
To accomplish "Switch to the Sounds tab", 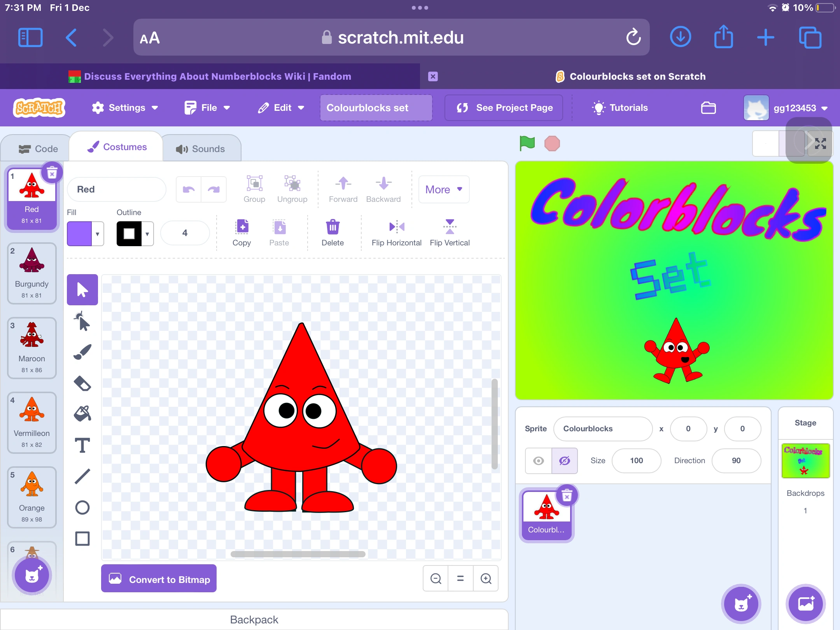I will (201, 149).
